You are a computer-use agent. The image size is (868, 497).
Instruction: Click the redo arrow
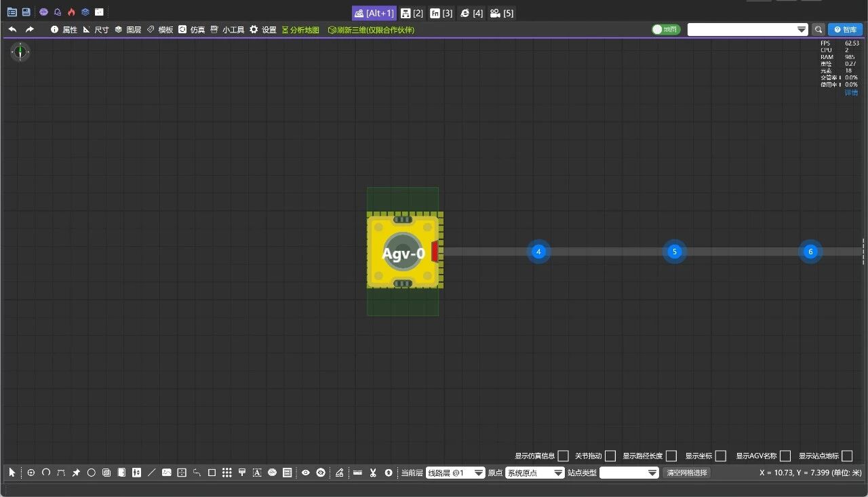[30, 30]
